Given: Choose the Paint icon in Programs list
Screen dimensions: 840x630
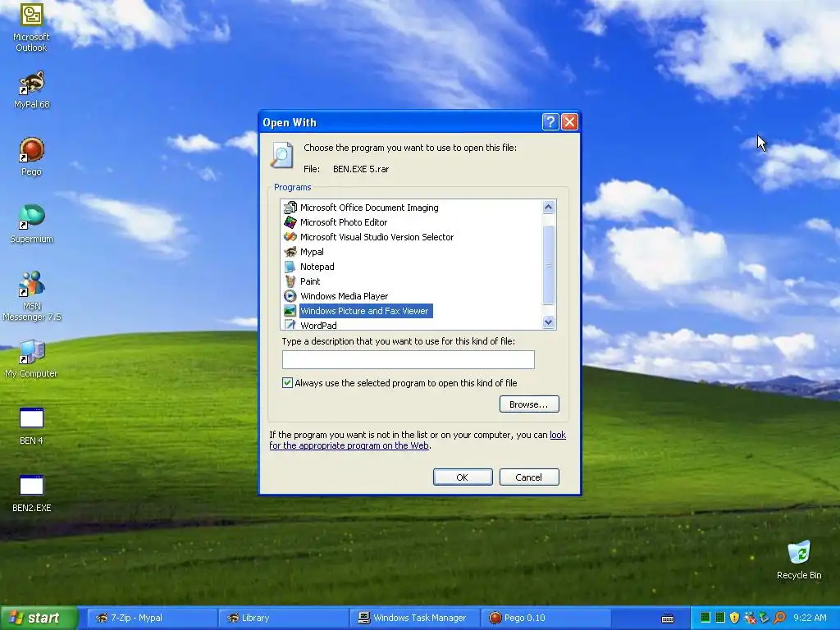Looking at the screenshot, I should [x=290, y=281].
